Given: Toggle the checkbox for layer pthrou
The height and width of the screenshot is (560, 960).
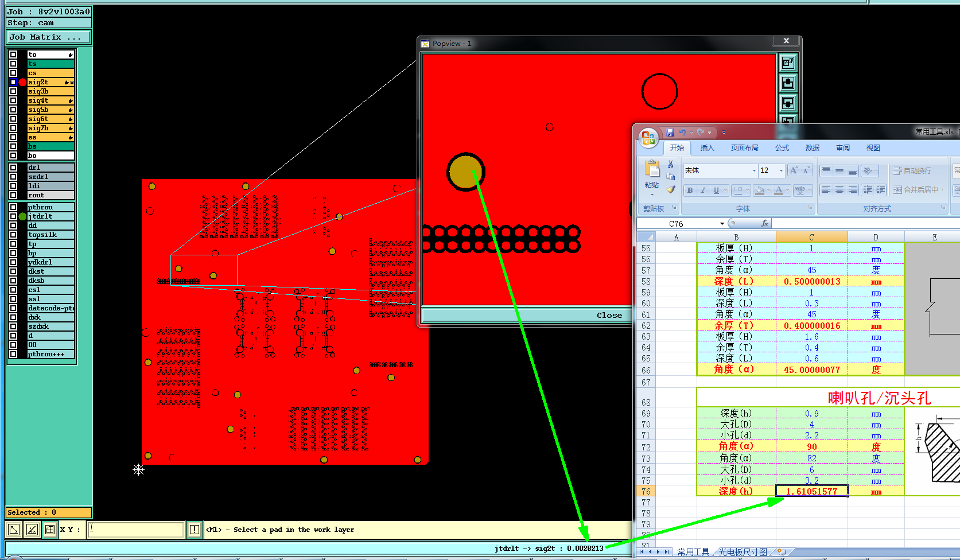Looking at the screenshot, I should [x=13, y=207].
